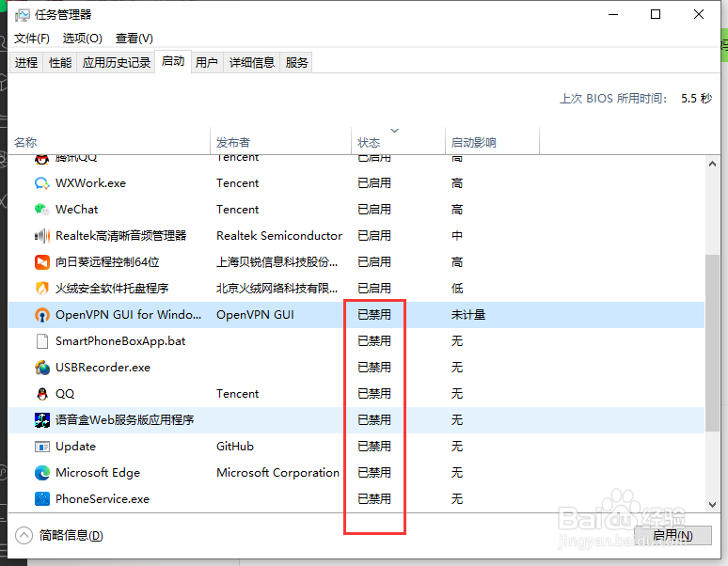Switch to the 性能 tab
Image resolution: width=728 pixels, height=566 pixels.
tap(60, 62)
